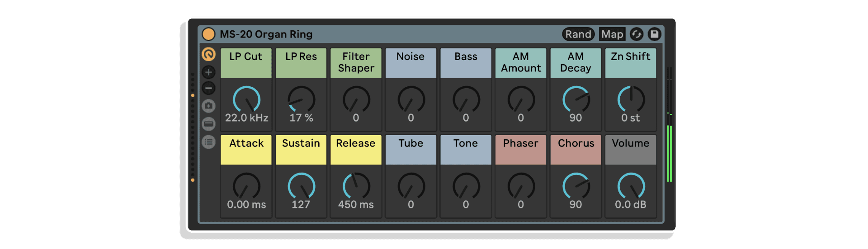Click the LP Cut knob at 22.0 kHz
868x249 pixels.
(x=246, y=99)
